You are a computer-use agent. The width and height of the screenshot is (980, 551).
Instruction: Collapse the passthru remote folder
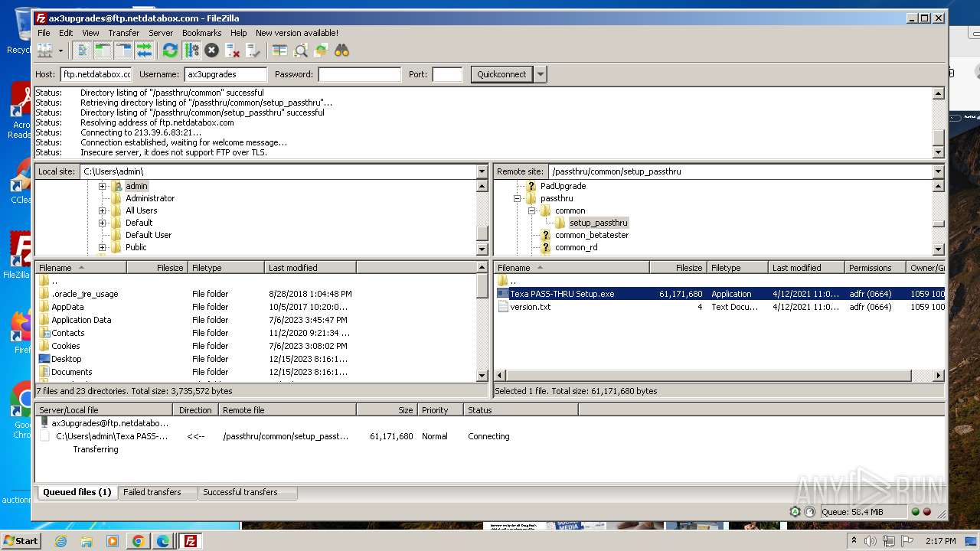coord(517,198)
